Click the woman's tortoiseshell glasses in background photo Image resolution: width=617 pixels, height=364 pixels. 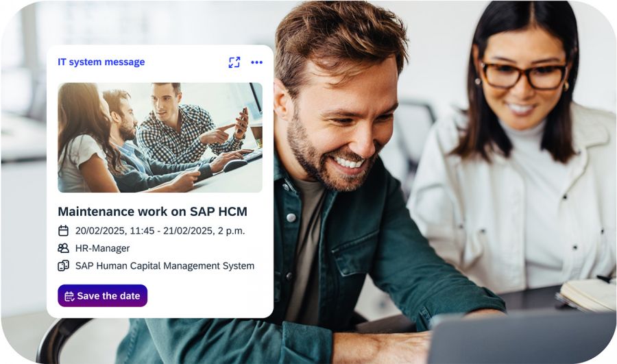tap(524, 75)
